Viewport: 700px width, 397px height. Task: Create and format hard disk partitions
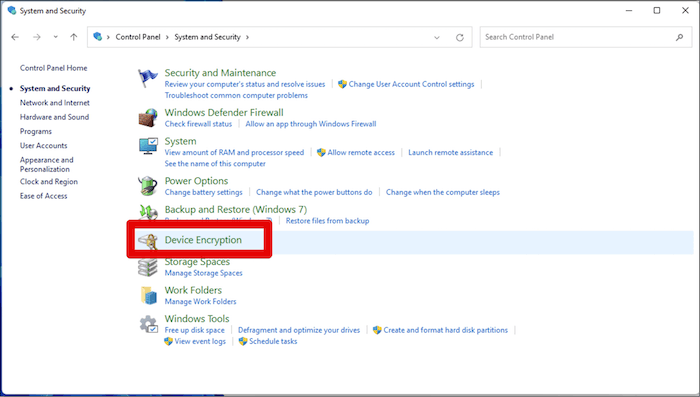pos(446,330)
